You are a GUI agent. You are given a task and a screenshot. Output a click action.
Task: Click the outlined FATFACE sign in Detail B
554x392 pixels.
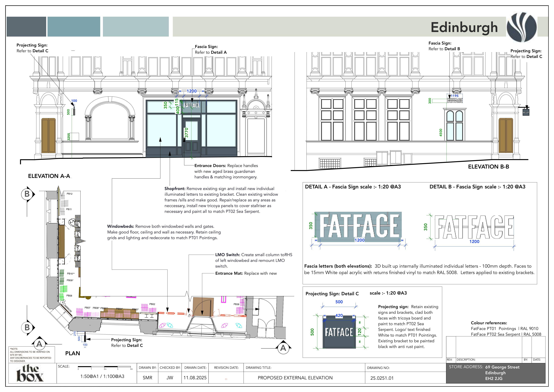[x=474, y=227]
